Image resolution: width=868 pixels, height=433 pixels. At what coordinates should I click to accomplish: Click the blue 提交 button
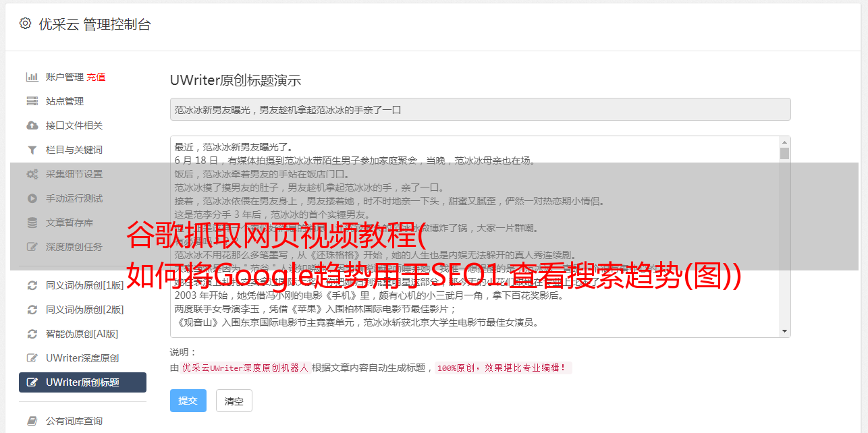(x=188, y=401)
